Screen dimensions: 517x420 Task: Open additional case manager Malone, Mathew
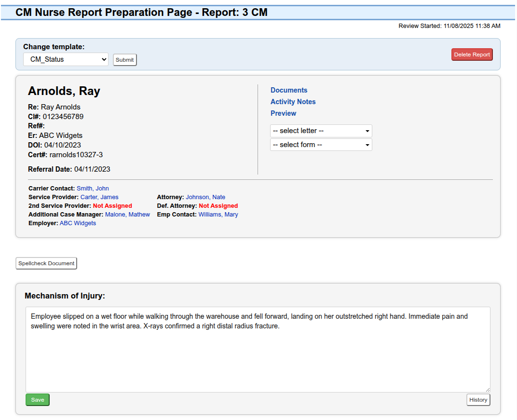tap(127, 214)
